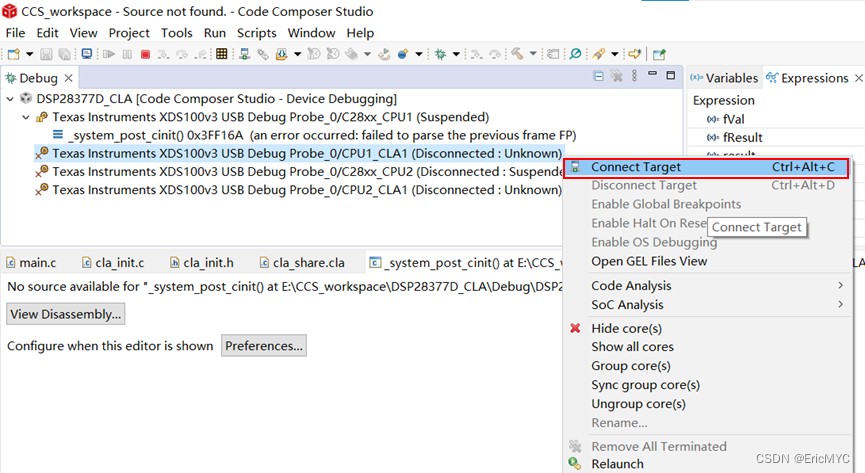Switch to the main.c editor tab
The image size is (865, 473).
31,263
